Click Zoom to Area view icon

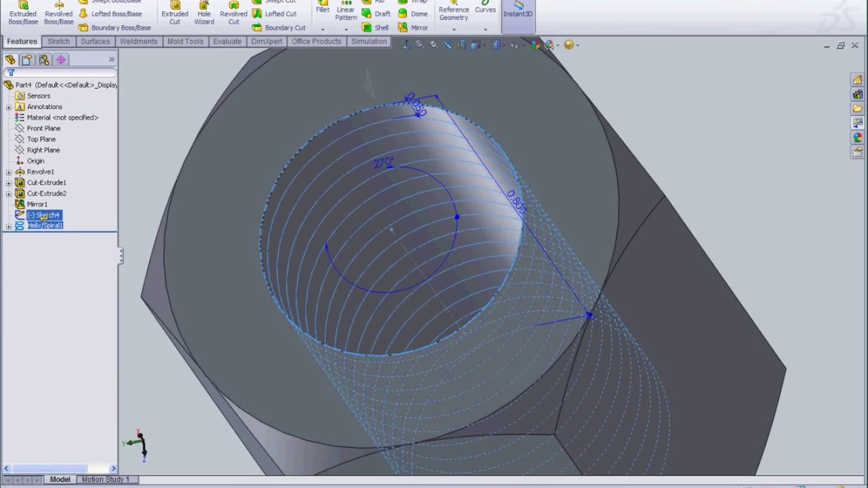tap(434, 45)
